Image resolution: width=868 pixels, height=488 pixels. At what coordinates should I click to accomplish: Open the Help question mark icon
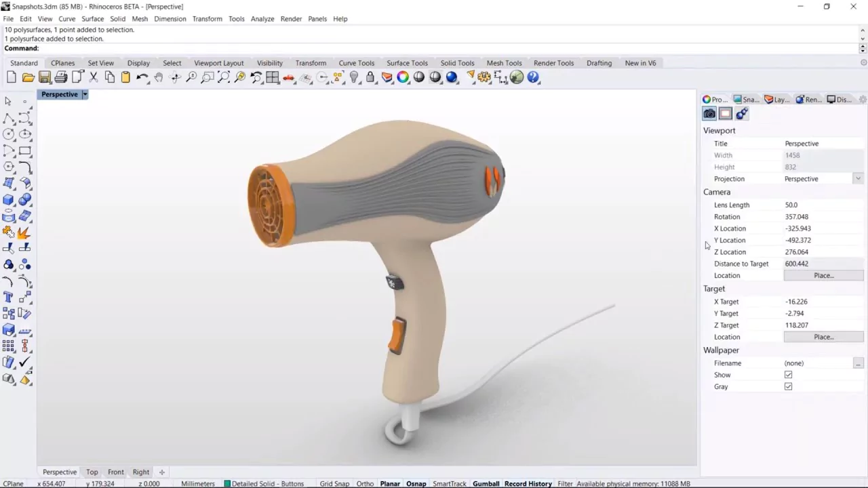click(x=534, y=77)
